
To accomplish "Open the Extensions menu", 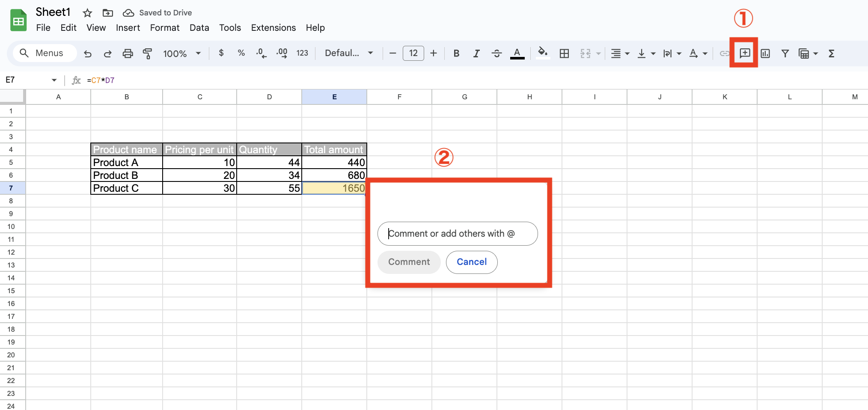I will pyautogui.click(x=273, y=27).
